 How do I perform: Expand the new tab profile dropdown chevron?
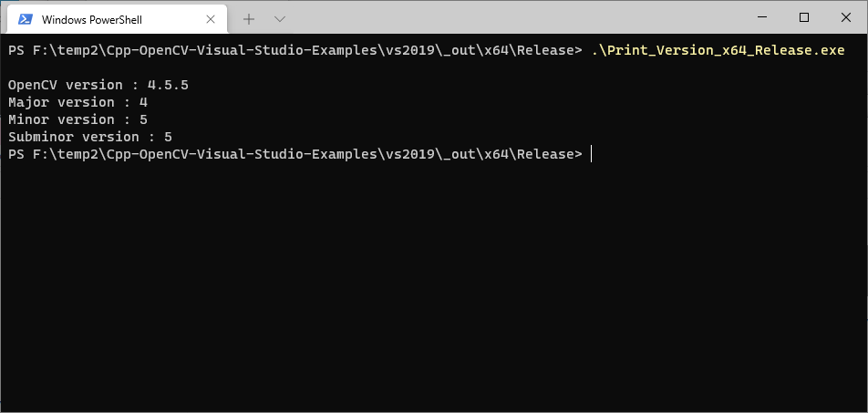(x=280, y=19)
